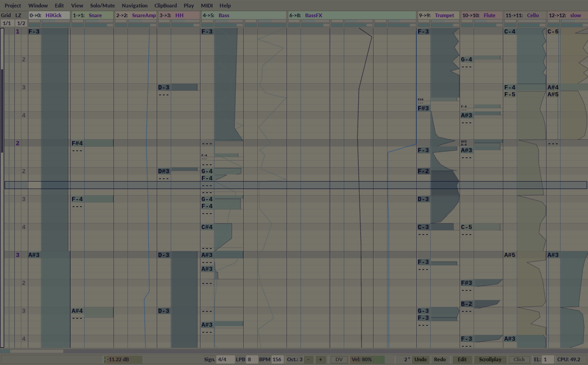Toggle Edit mode in status bar
The image size is (588, 365).
(462, 359)
